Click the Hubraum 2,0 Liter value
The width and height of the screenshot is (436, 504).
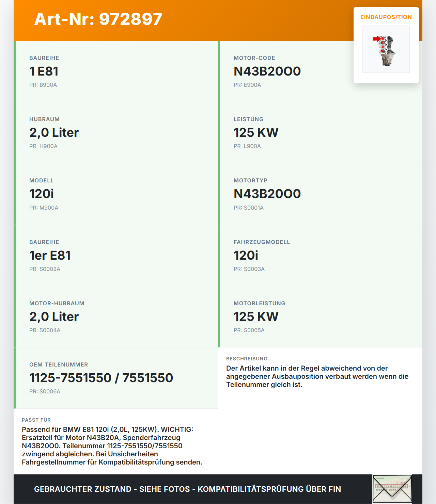tap(54, 132)
